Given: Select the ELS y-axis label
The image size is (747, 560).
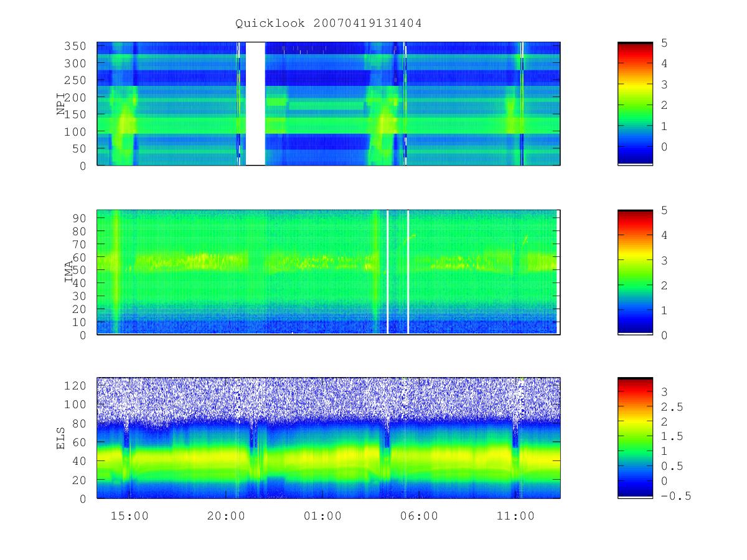Looking at the screenshot, I should click(x=62, y=438).
